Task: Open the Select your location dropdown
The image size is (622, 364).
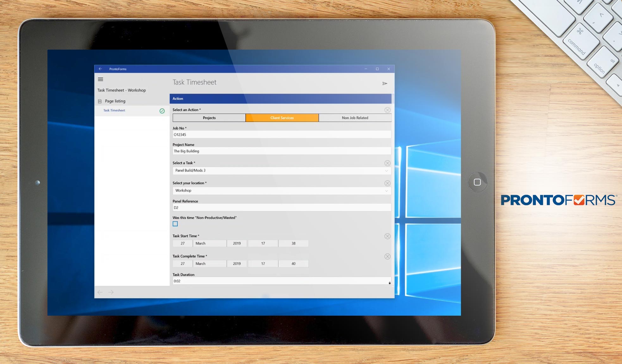Action: pyautogui.click(x=386, y=191)
